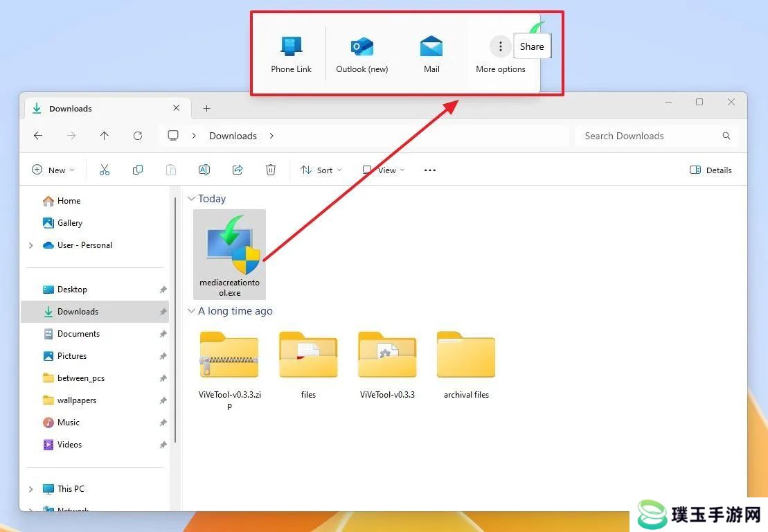Unpin Desktop using its pin icon
The height and width of the screenshot is (532, 768).
[x=163, y=290]
